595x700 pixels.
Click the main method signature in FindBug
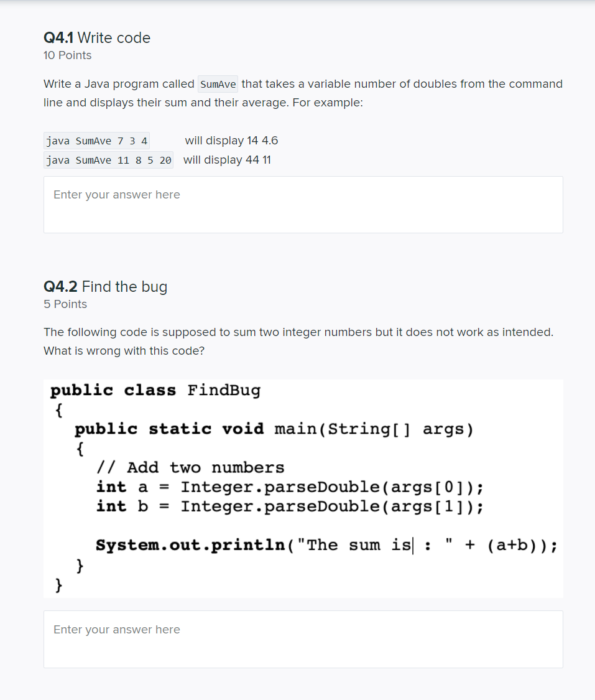(x=275, y=429)
